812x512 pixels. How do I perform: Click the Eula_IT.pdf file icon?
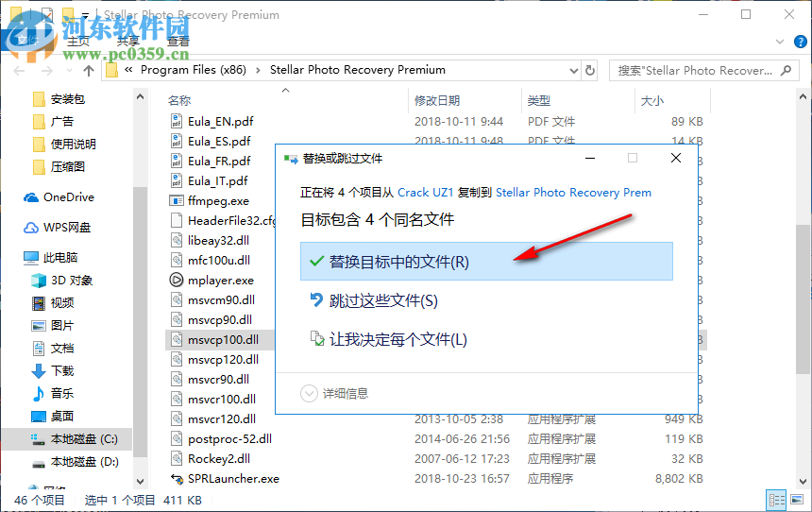tap(177, 180)
